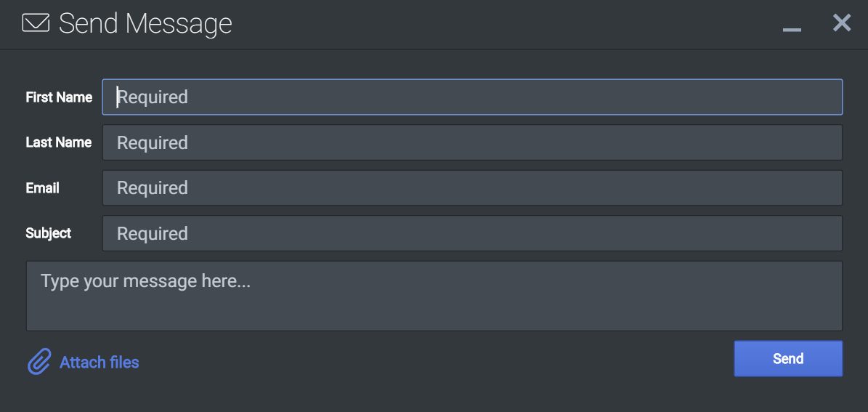Click the Required placeholder in Subject field
The height and width of the screenshot is (412, 868).
(153, 234)
